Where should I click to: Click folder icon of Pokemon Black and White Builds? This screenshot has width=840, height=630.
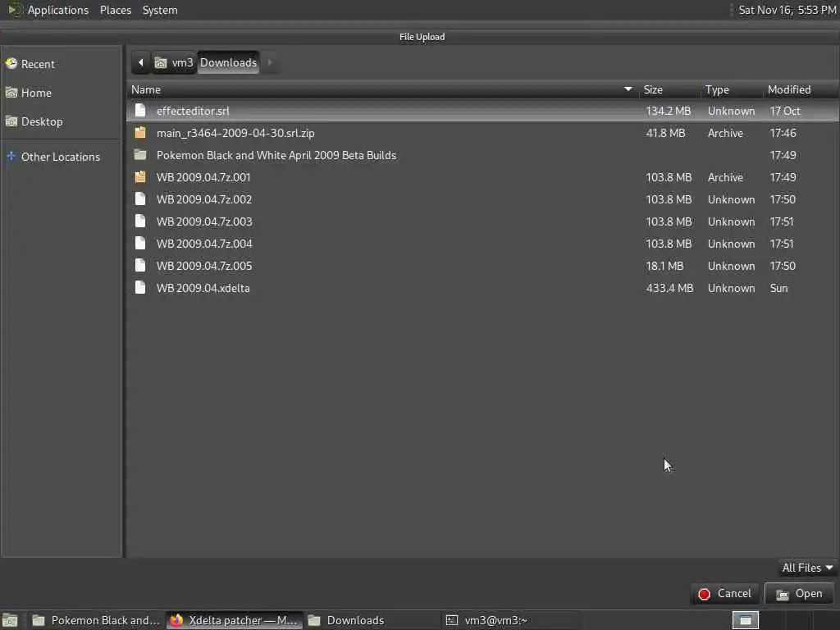pos(140,155)
